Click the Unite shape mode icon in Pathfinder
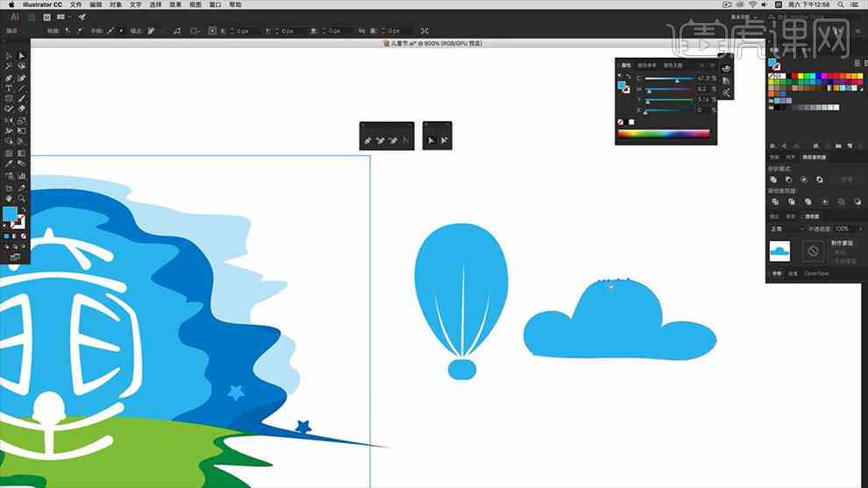This screenshot has height=488, width=868. pos(774,180)
